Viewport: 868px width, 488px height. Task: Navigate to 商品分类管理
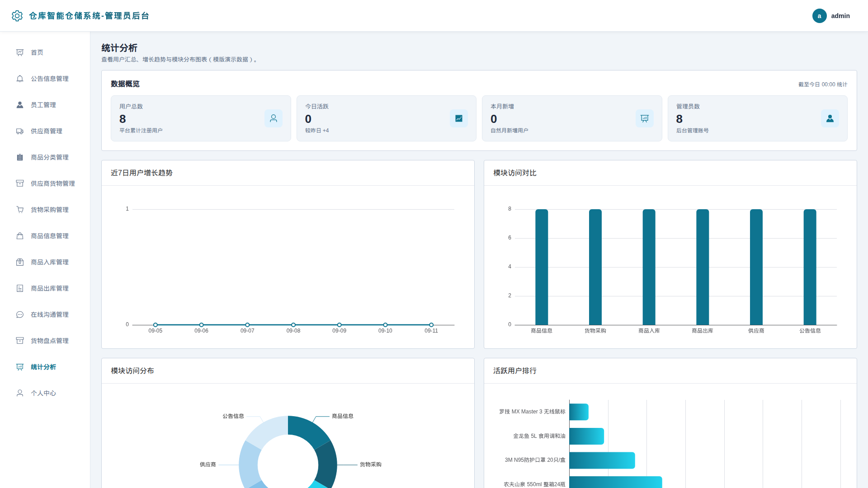[45, 157]
